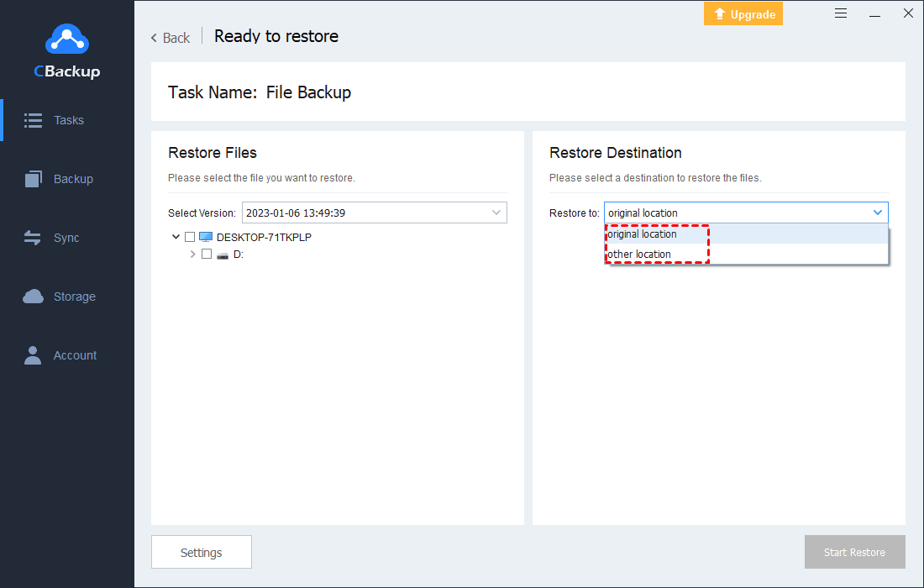Select the Account person icon
This screenshot has width=924, height=588.
click(32, 354)
